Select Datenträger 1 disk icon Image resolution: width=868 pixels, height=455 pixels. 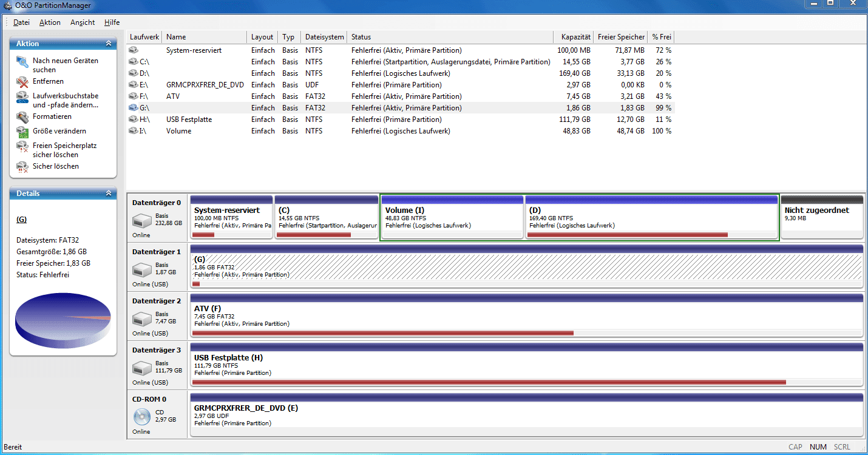coord(141,269)
